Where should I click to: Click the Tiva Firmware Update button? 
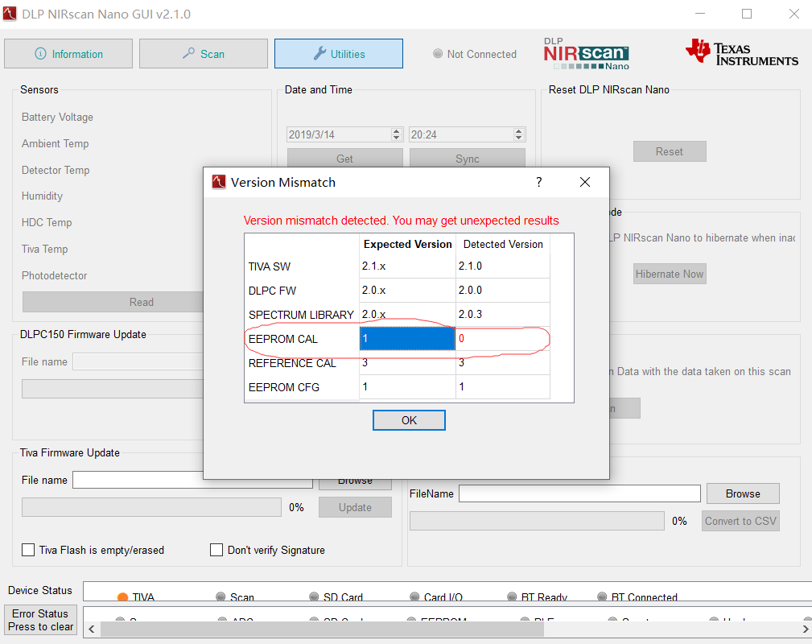[355, 507]
